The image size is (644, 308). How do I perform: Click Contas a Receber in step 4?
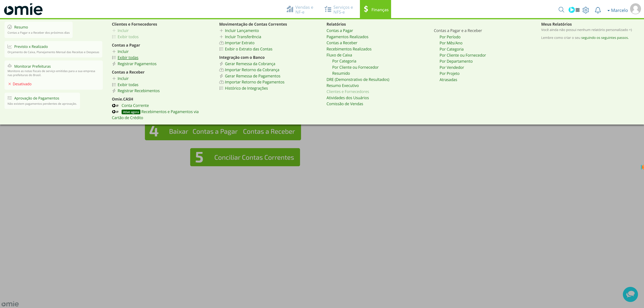[269, 131]
